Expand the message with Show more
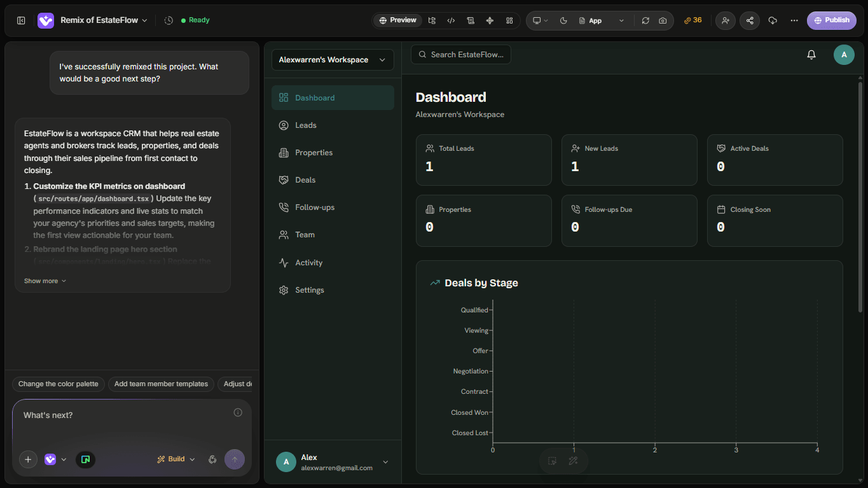This screenshot has height=488, width=868. pos(45,281)
